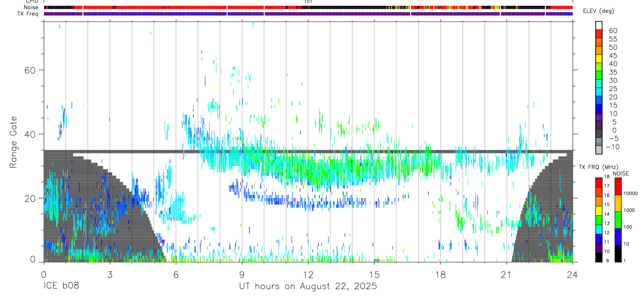
Task: Click the '40' tick label on Range Gate axis
Action: pyautogui.click(x=31, y=134)
